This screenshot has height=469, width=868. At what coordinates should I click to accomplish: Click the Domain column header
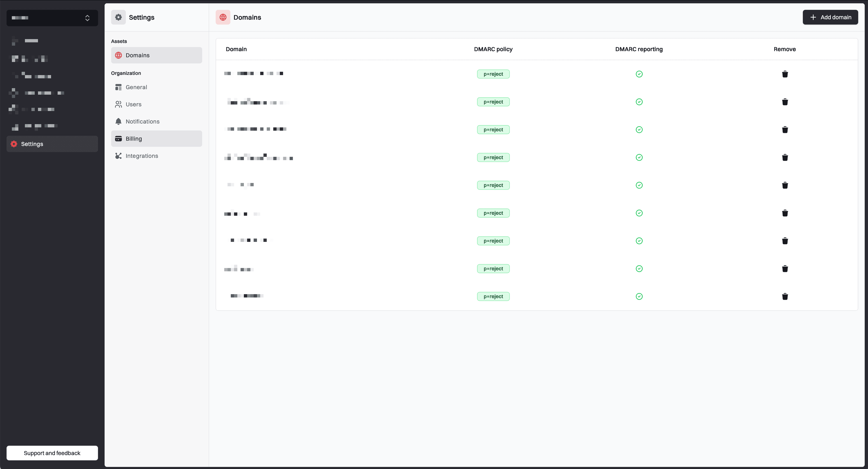(x=236, y=49)
